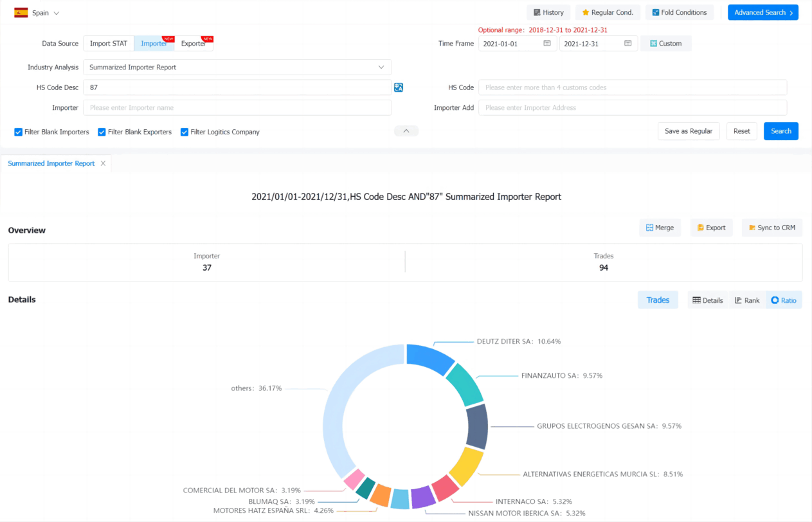Click the Trades toggle button

(658, 300)
